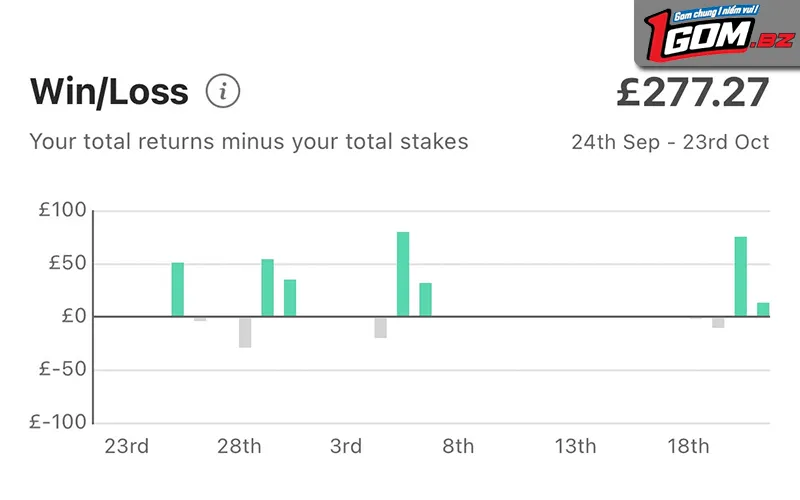Select the green bar just after 28th
The image size is (800, 500).
click(x=267, y=288)
